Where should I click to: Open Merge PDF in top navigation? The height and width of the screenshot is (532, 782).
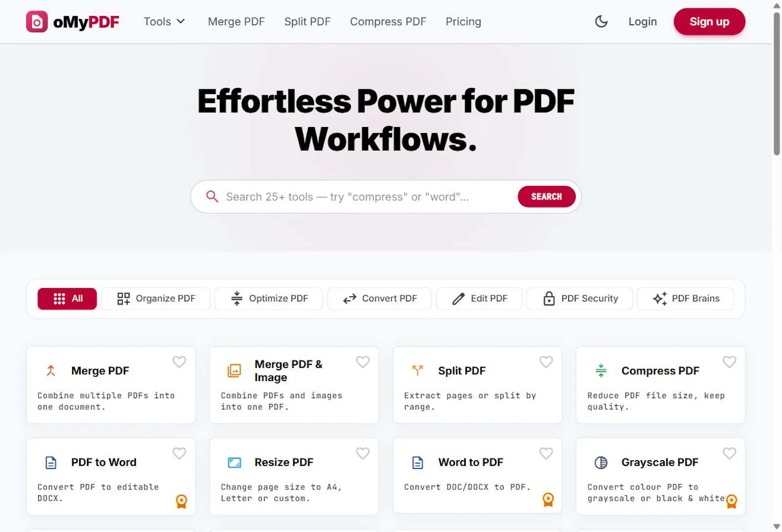click(236, 21)
